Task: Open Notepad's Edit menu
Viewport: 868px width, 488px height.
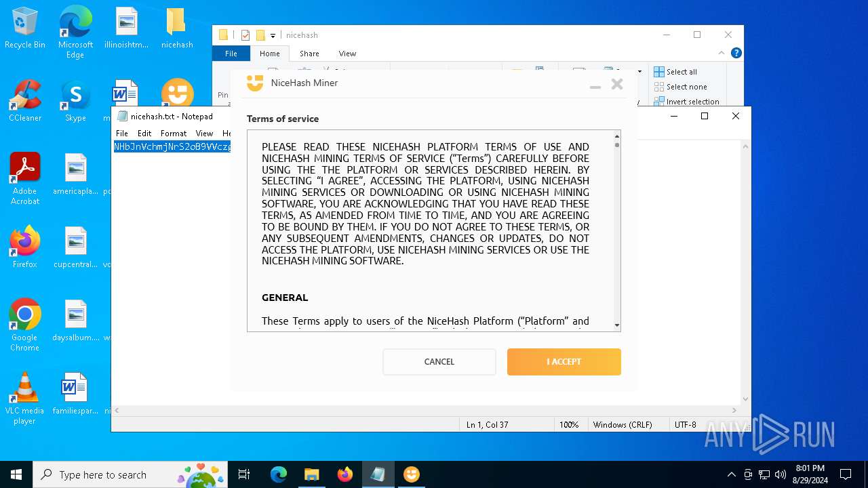Action: click(x=144, y=134)
